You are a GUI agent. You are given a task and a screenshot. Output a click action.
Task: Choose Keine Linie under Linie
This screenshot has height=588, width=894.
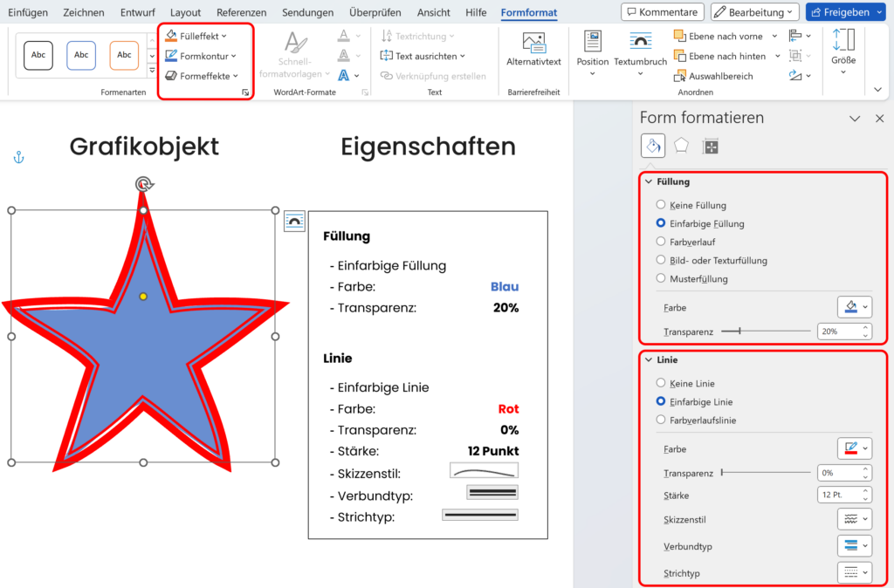coord(661,382)
